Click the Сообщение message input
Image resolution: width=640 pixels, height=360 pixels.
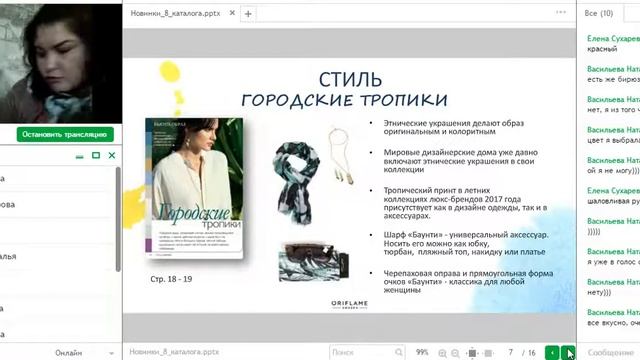point(611,352)
